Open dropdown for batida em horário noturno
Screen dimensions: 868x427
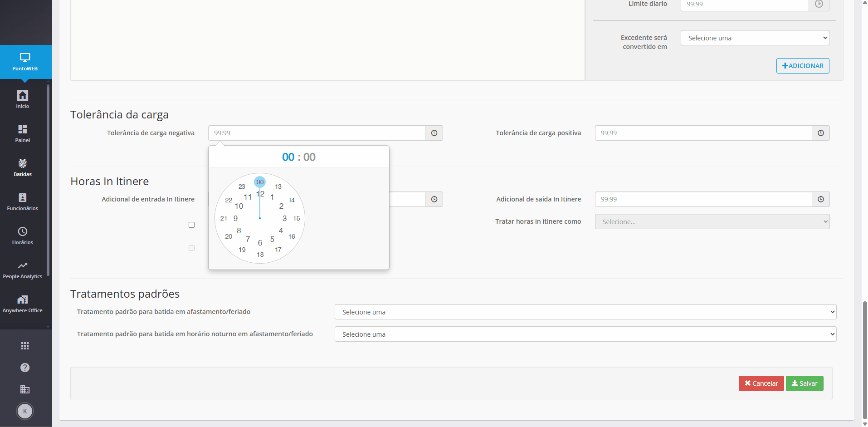pyautogui.click(x=585, y=334)
